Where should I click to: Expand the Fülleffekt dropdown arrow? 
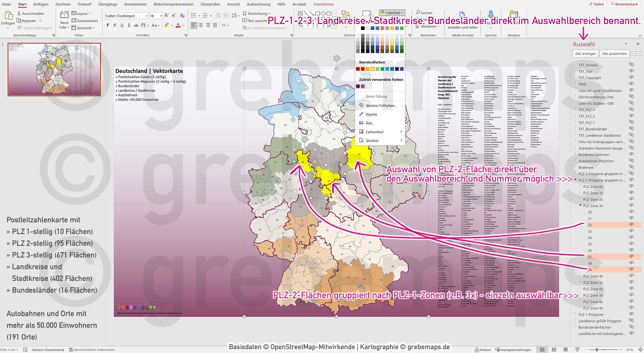point(402,13)
